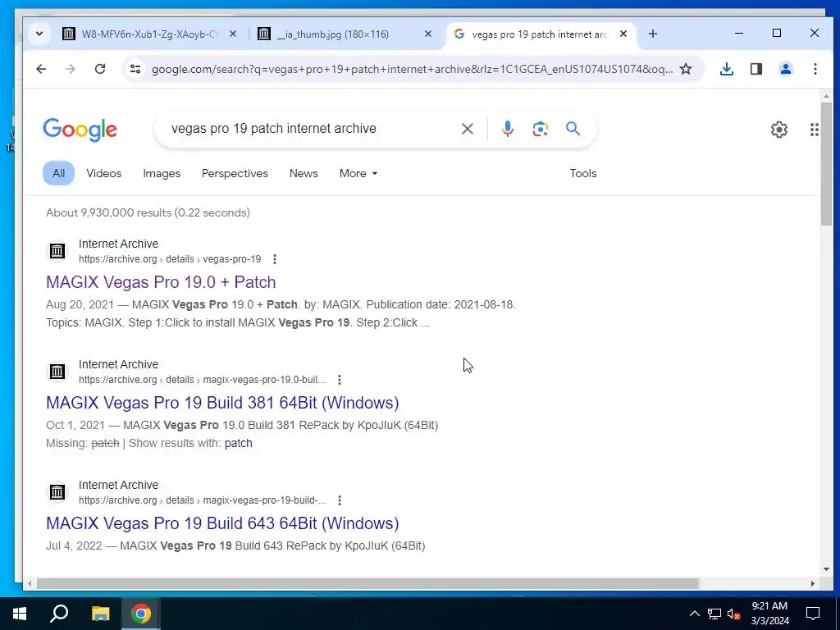Open more options for vegas-pro-19 result
This screenshot has width=840, height=630.
coord(274,259)
